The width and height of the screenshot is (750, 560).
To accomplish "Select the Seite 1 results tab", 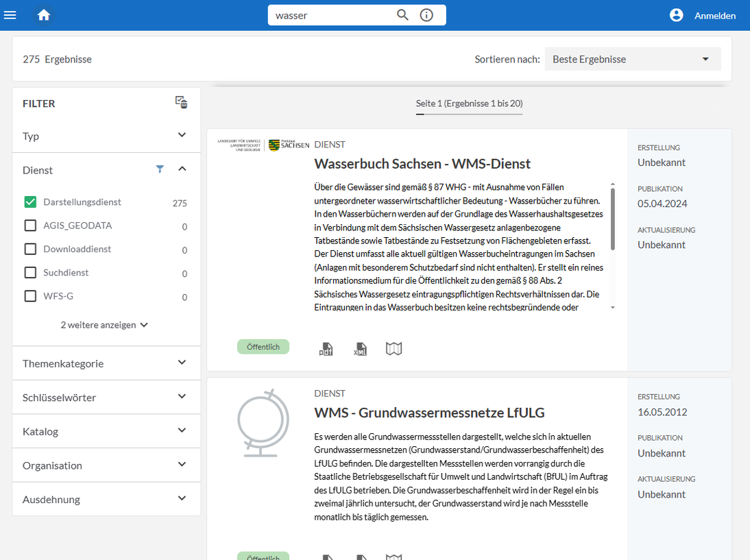I will click(x=468, y=104).
